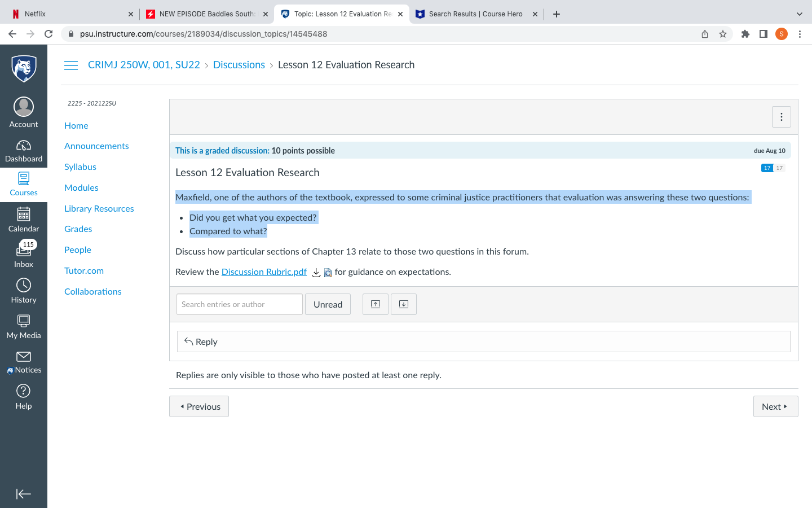Open Notices in sidebar
The width and height of the screenshot is (812, 508).
[x=24, y=362]
